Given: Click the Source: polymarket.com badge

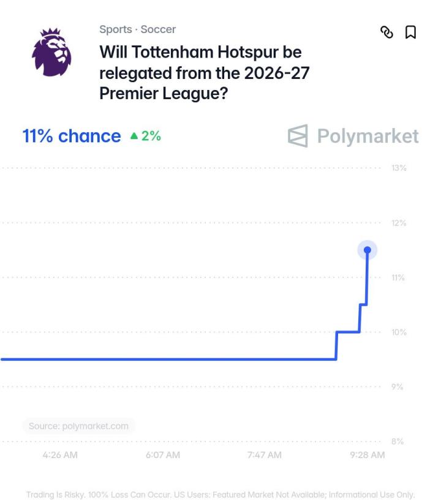Looking at the screenshot, I should tap(78, 426).
